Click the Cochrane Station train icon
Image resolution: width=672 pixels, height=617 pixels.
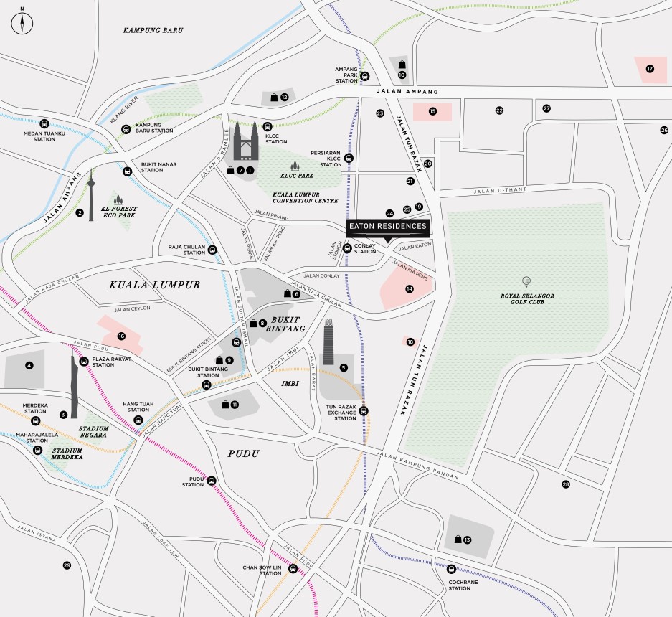[451, 569]
